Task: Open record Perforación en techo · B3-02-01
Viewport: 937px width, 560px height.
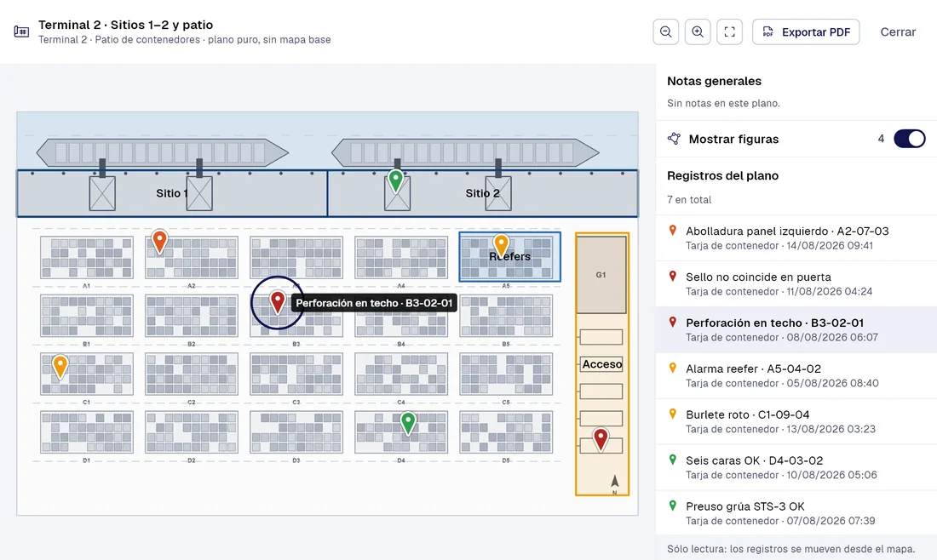Action: [x=796, y=329]
